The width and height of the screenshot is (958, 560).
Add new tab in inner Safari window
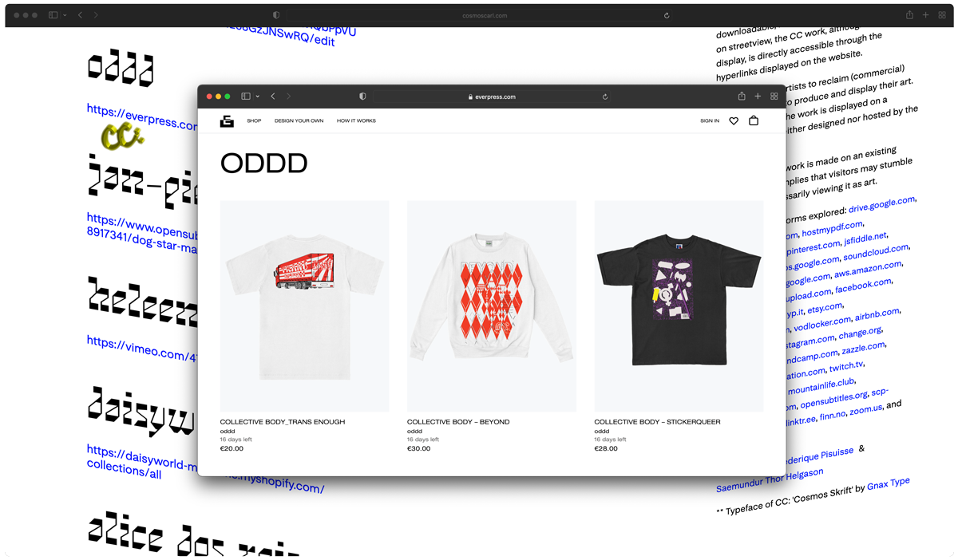758,97
